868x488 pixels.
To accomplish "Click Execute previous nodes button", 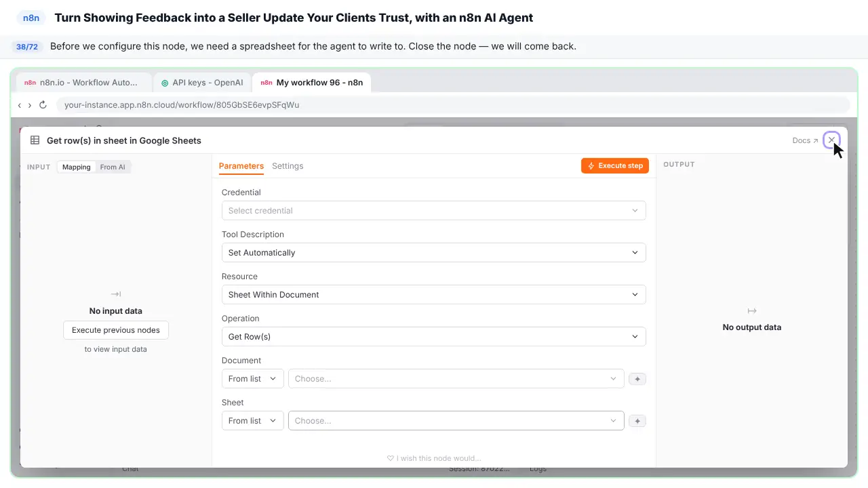I will click(x=116, y=330).
